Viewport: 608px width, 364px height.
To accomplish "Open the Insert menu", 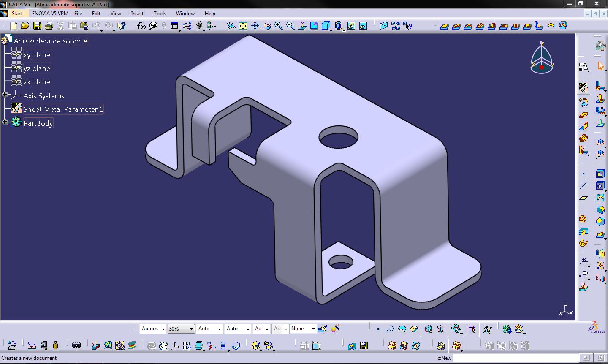I will click(x=137, y=14).
